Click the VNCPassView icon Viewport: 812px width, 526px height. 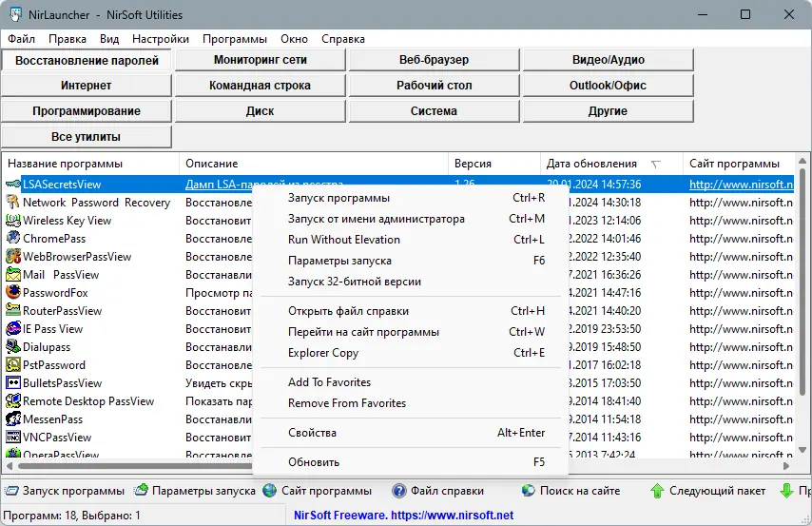tap(13, 437)
